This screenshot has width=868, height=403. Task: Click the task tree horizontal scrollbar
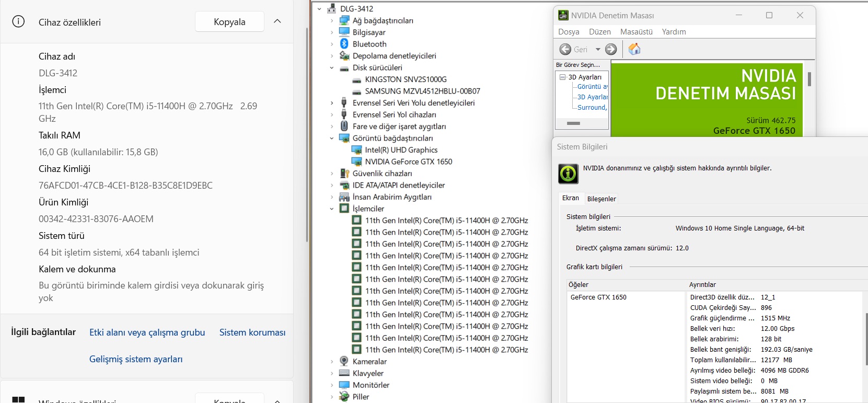pos(574,123)
